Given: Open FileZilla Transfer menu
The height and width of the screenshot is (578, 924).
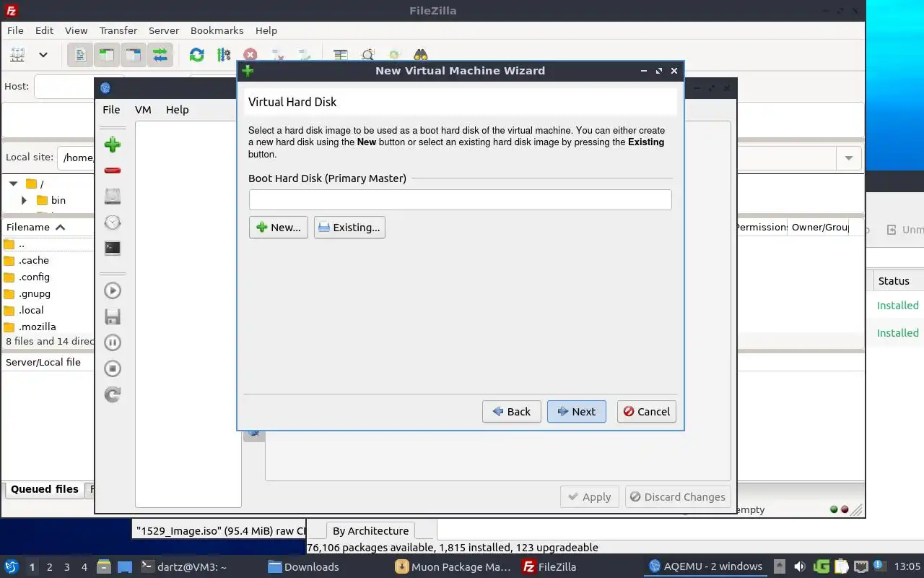Looking at the screenshot, I should [x=118, y=30].
